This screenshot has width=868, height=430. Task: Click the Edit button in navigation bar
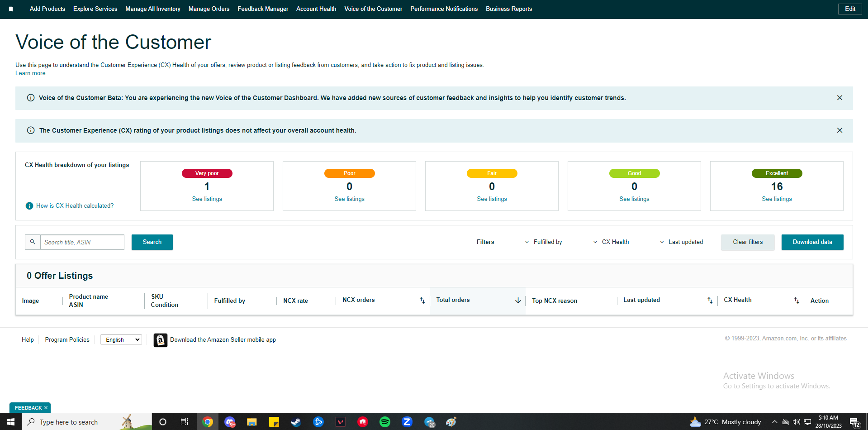pyautogui.click(x=850, y=9)
